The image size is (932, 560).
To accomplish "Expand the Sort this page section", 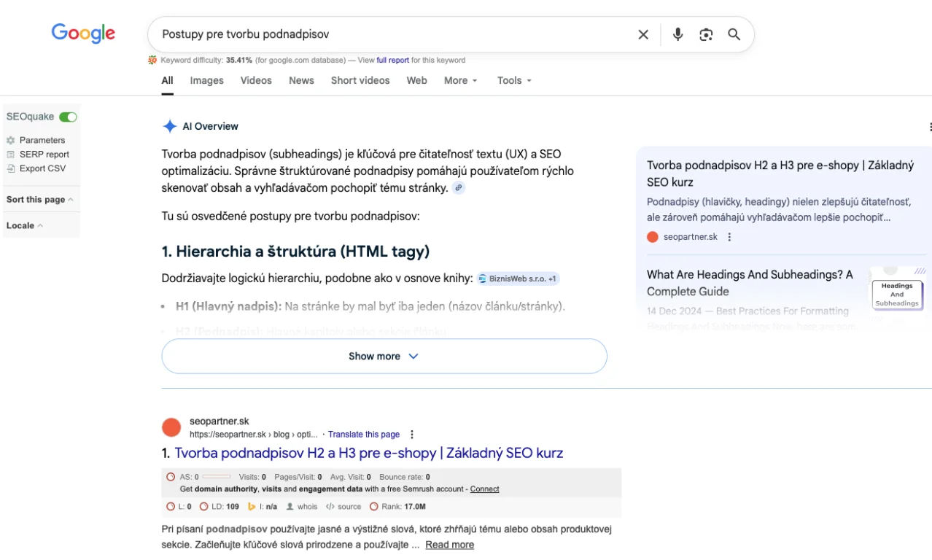I will [39, 200].
